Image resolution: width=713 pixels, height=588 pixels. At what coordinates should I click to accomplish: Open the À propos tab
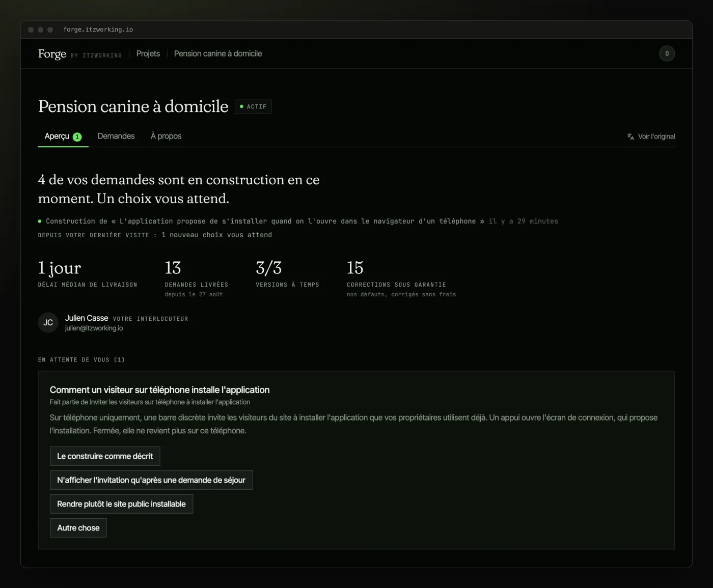click(166, 136)
